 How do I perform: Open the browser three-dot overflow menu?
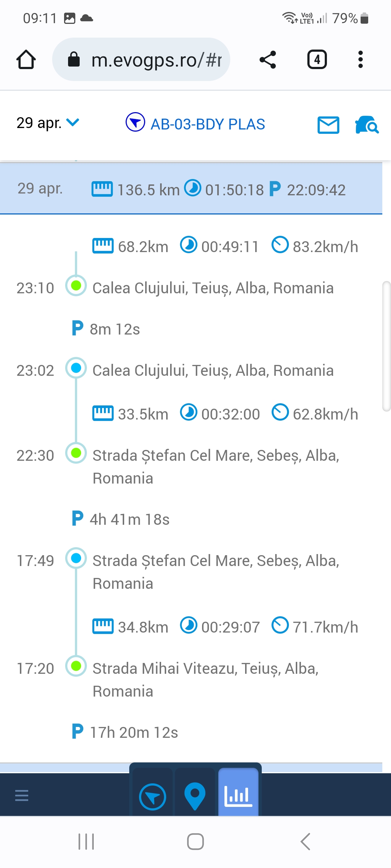pyautogui.click(x=360, y=60)
